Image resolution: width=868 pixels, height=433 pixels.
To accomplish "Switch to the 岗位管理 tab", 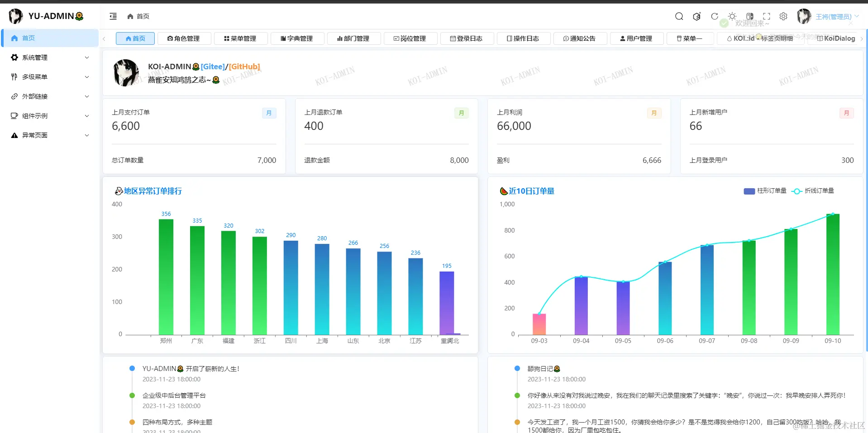I will point(410,38).
